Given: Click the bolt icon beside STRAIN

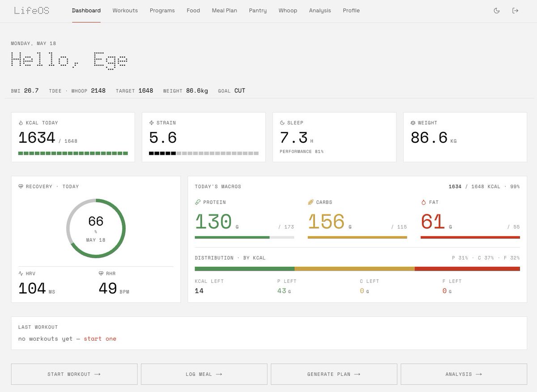Looking at the screenshot, I should click(x=151, y=123).
